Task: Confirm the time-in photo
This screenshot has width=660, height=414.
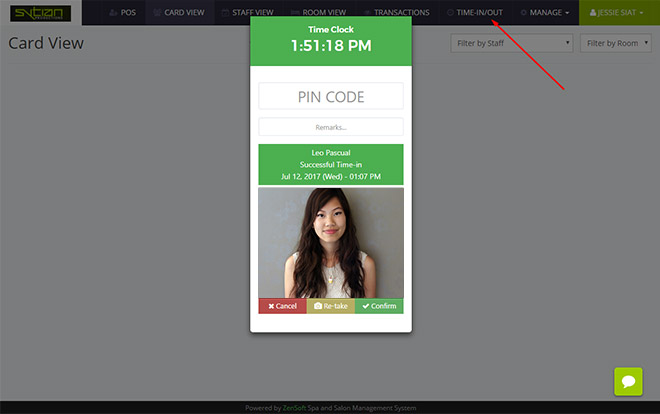Action: 379,306
